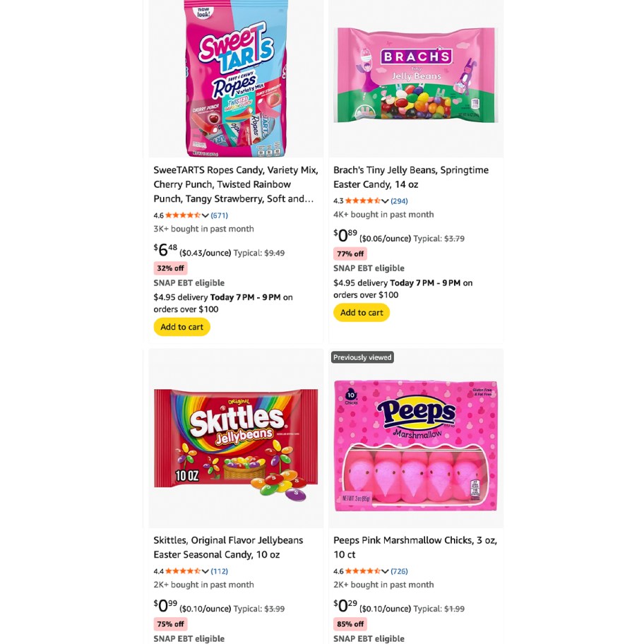This screenshot has height=644, width=644.
Task: Click the Peeps star rating icons
Action: point(364,571)
